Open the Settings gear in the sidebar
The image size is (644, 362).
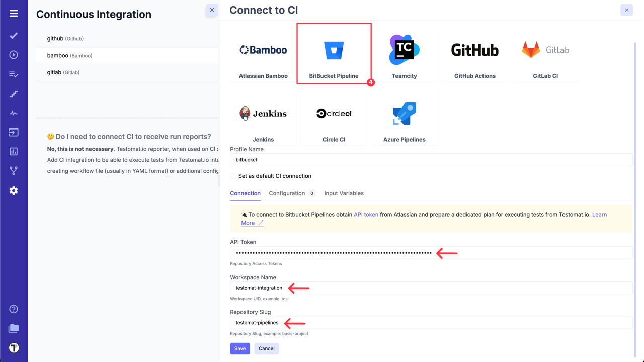pyautogui.click(x=14, y=190)
